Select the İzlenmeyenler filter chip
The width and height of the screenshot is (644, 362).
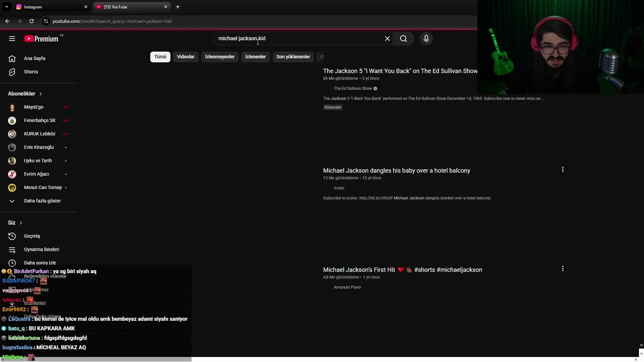point(220,57)
